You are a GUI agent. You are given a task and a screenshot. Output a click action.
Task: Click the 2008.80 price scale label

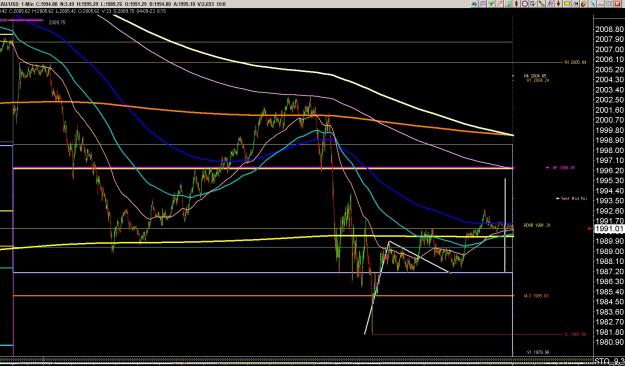pyautogui.click(x=609, y=29)
